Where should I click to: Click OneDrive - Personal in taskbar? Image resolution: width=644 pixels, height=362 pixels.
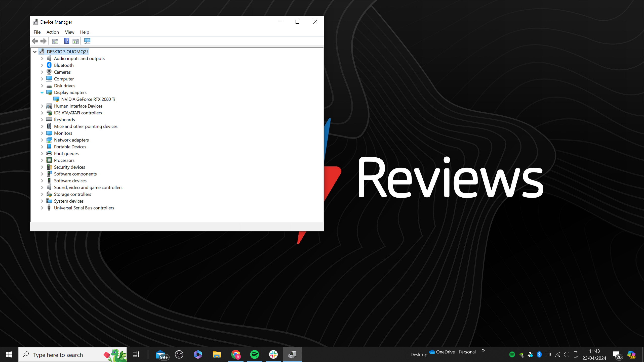coord(453,352)
